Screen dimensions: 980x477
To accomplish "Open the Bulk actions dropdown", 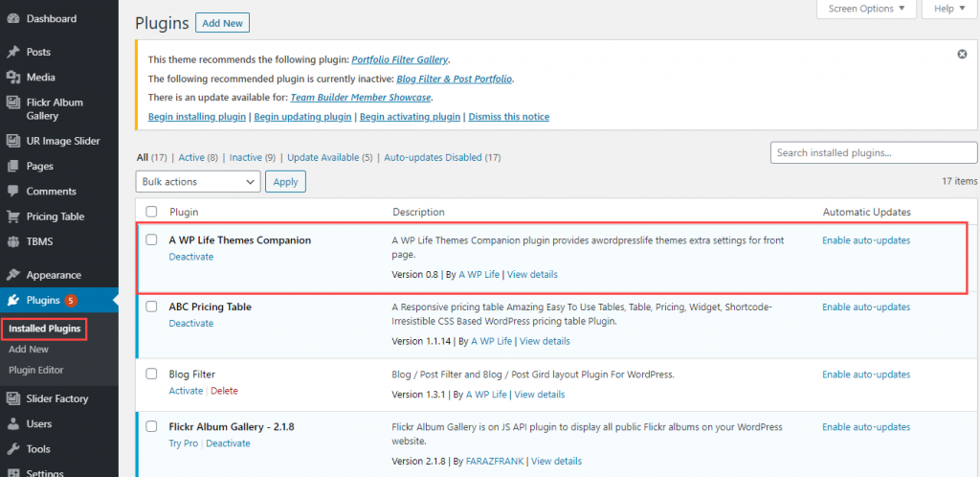I will [x=198, y=181].
